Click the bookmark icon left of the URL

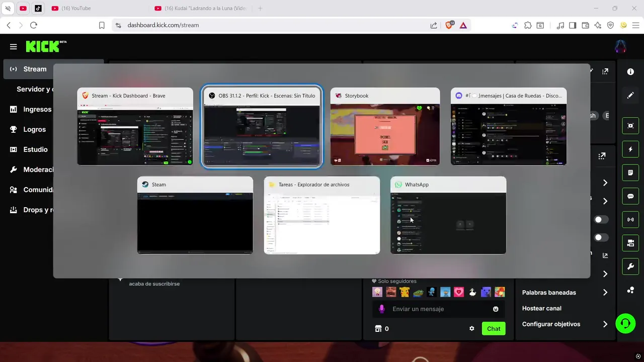[x=102, y=25]
